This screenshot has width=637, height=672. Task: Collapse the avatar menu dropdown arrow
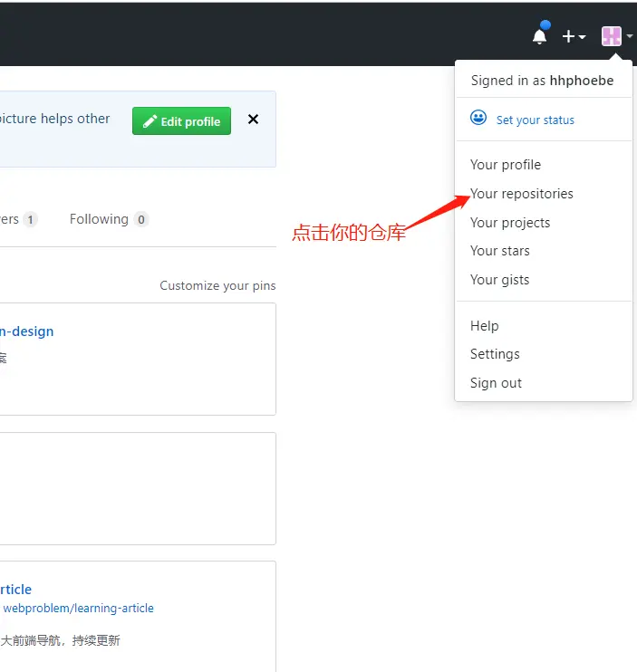629,36
